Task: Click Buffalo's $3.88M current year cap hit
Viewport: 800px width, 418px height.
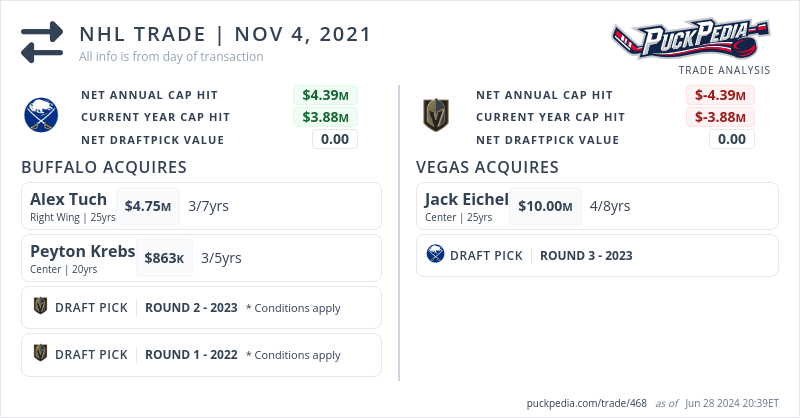Action: click(x=326, y=117)
